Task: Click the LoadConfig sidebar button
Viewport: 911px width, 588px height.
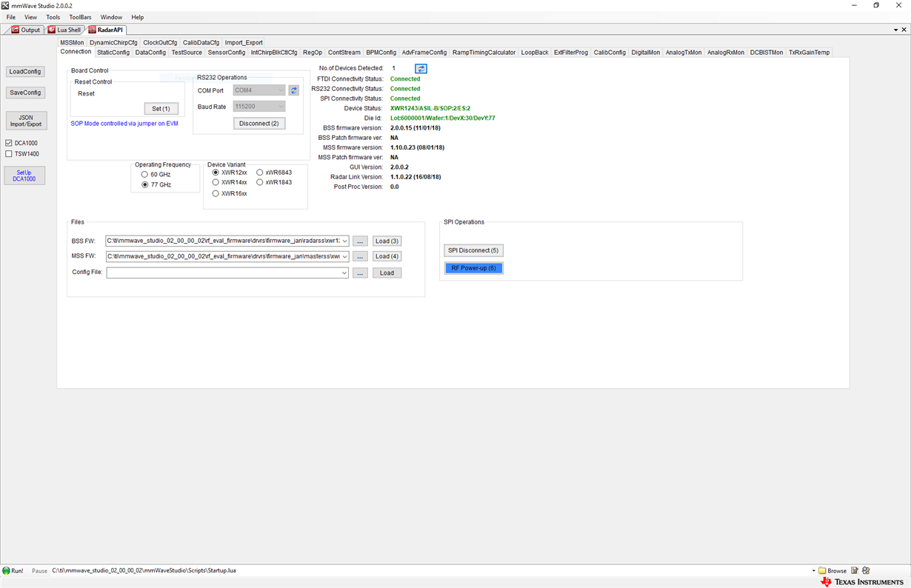Action: click(25, 72)
